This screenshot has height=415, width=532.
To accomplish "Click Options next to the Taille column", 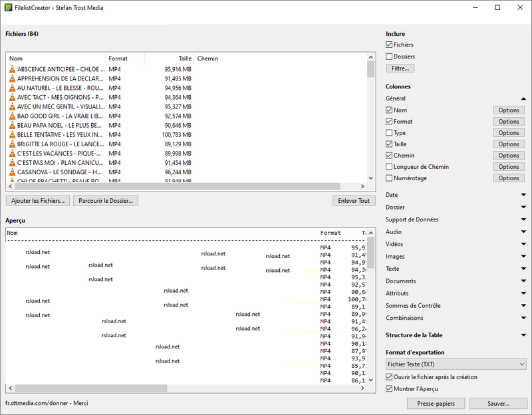I will tap(508, 144).
